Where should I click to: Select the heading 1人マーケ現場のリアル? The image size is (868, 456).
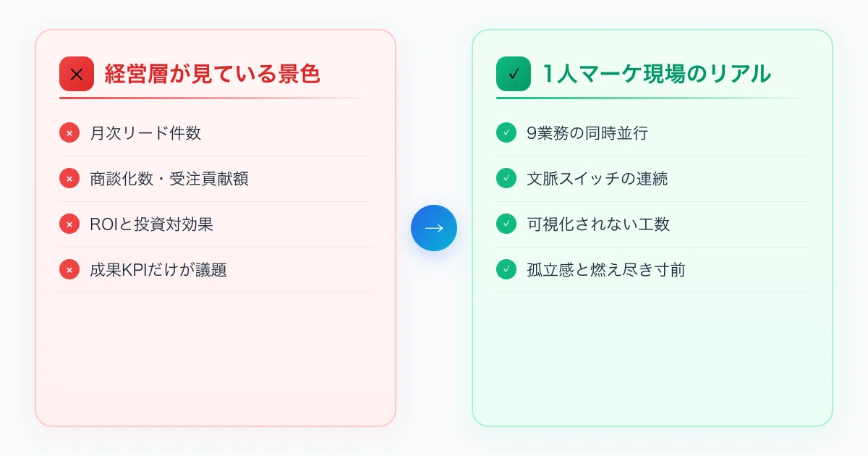(x=657, y=74)
